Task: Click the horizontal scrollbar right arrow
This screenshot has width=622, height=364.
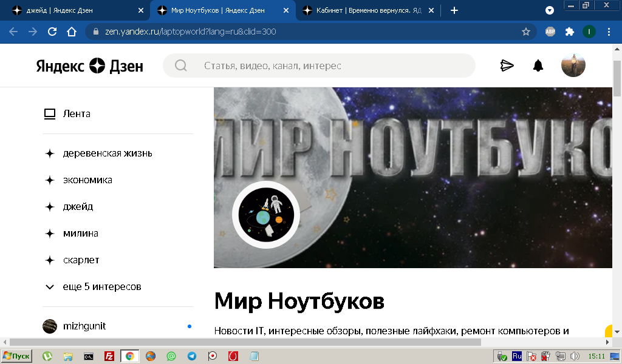Action: point(607,342)
